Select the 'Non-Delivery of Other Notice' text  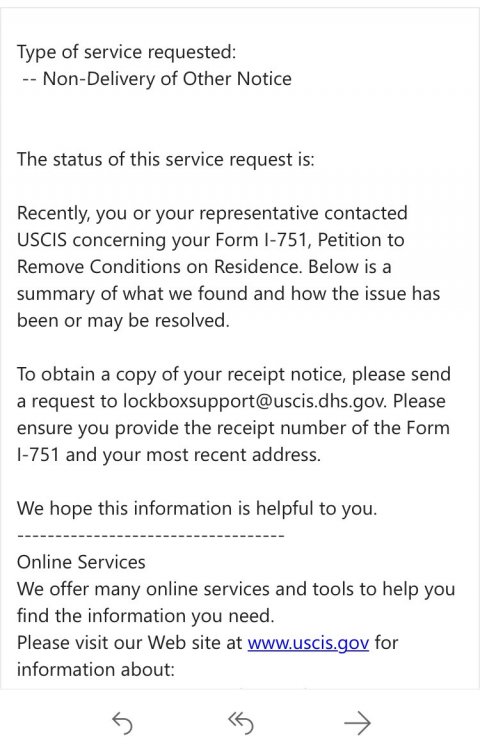(x=167, y=79)
